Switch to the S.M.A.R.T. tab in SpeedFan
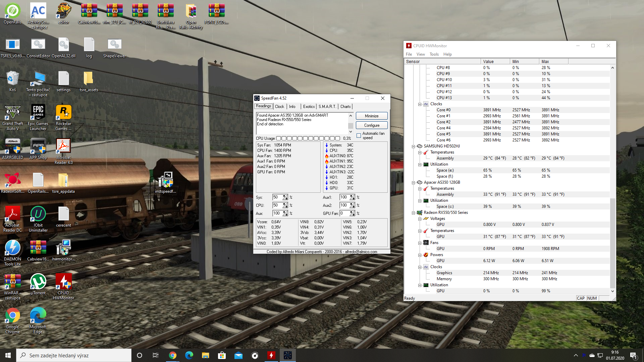 (327, 107)
